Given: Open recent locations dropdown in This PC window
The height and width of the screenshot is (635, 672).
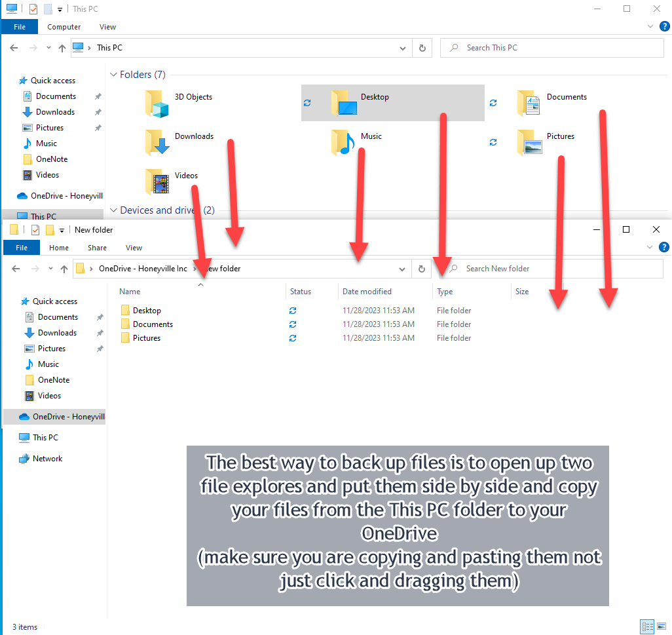Looking at the screenshot, I should point(48,48).
